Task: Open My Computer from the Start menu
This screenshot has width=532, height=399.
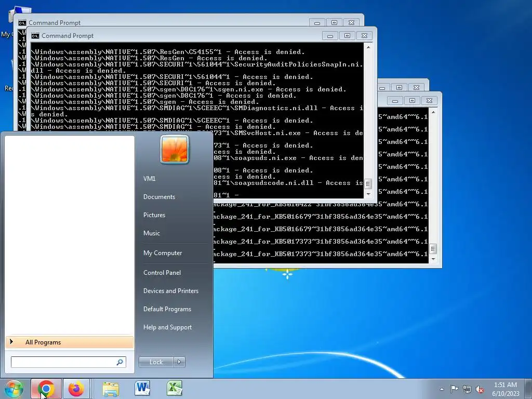Action: [x=163, y=253]
